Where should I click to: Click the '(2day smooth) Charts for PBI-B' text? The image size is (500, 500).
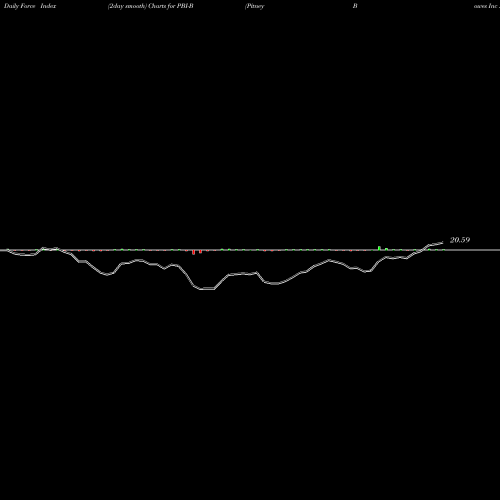click(151, 6)
